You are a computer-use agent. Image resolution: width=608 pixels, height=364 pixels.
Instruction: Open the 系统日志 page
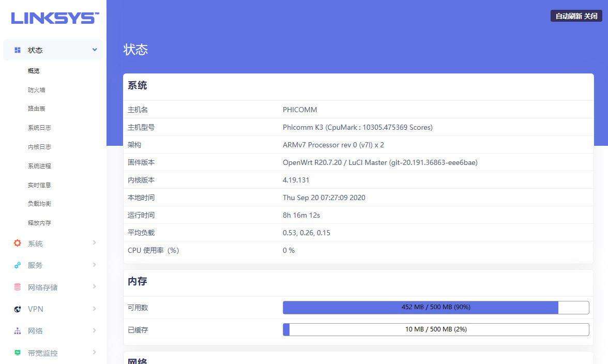39,128
